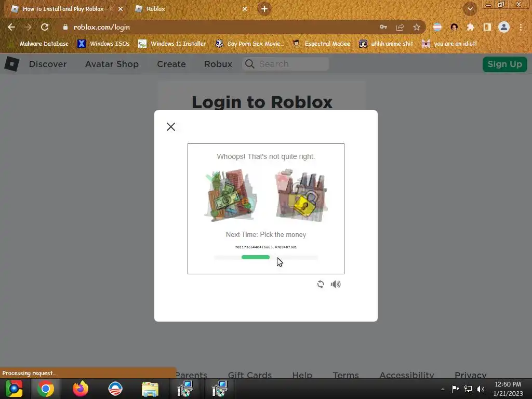Close the captcha dialog with the X
The image size is (532, 399).
point(170,127)
